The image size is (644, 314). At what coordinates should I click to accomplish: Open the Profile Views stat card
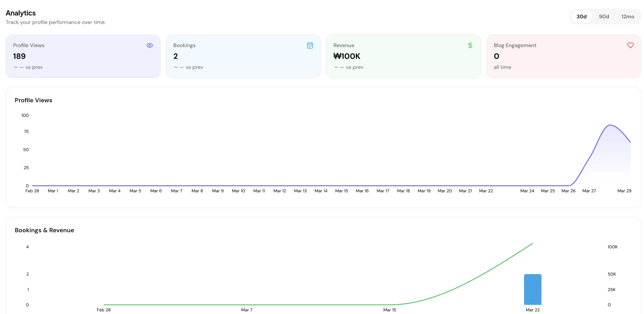83,56
